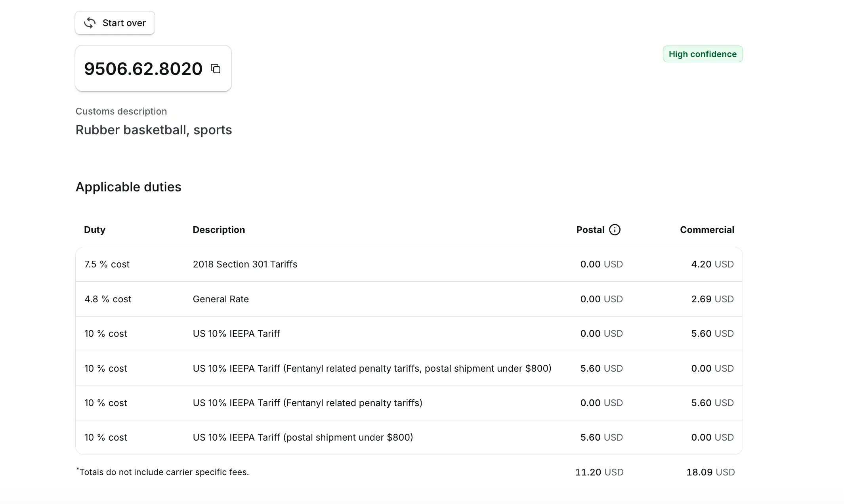Click the Postal column header
Screen dimensions: 844x504
point(590,230)
